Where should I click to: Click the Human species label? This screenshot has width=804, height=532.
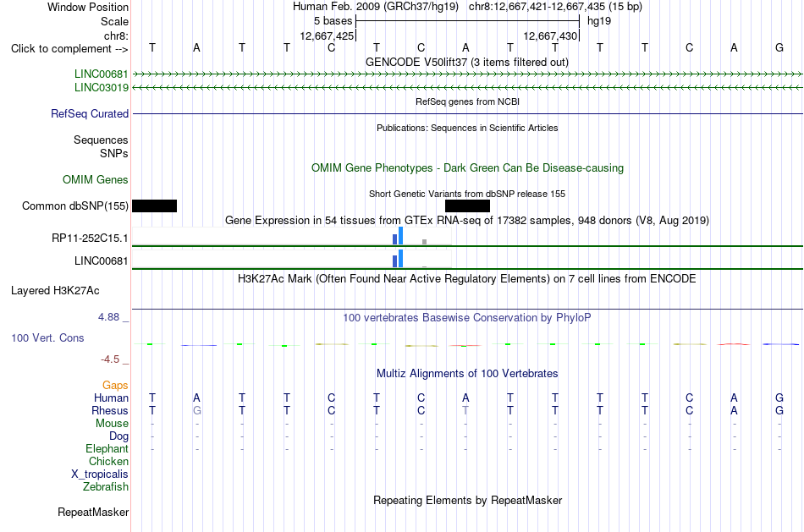coord(111,398)
